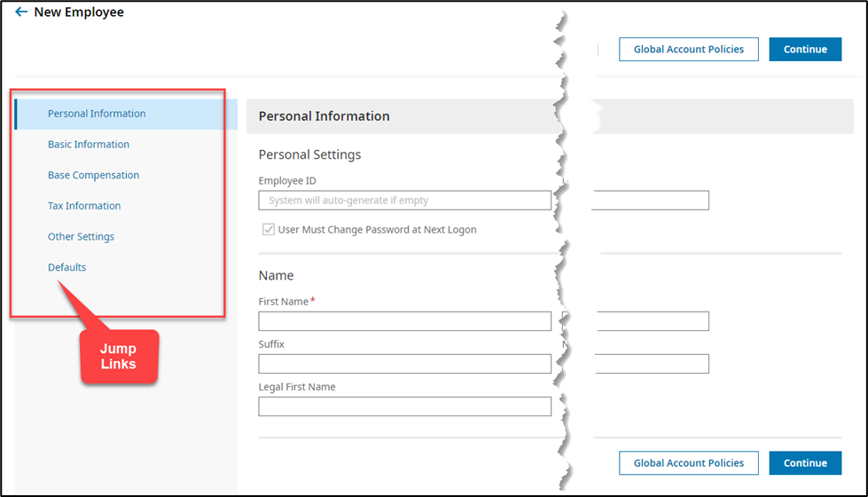The image size is (868, 497).
Task: Click the top Continue button
Action: coord(805,50)
